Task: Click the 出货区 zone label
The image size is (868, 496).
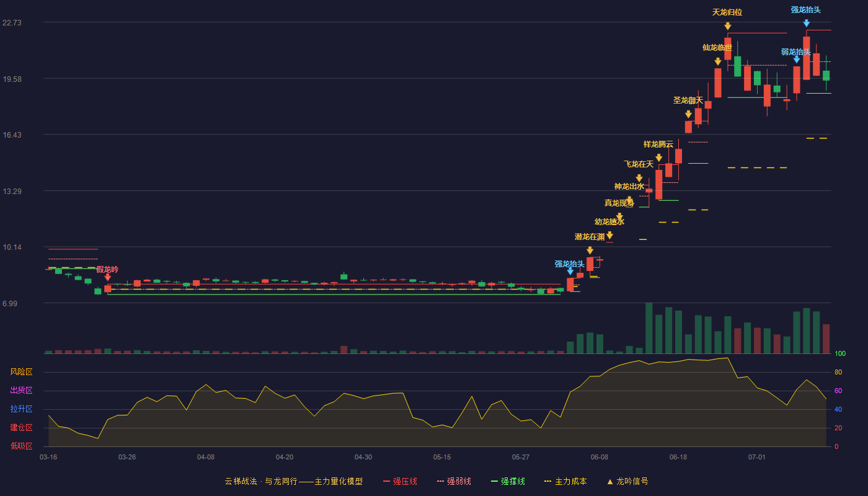Action: [x=21, y=391]
